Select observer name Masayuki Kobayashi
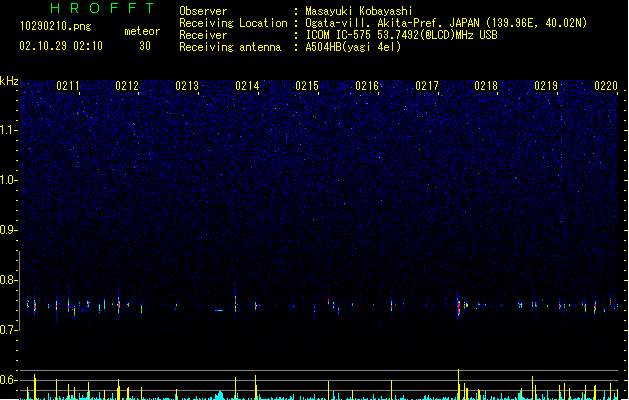Viewport: 629px width, 400px height. (359, 11)
